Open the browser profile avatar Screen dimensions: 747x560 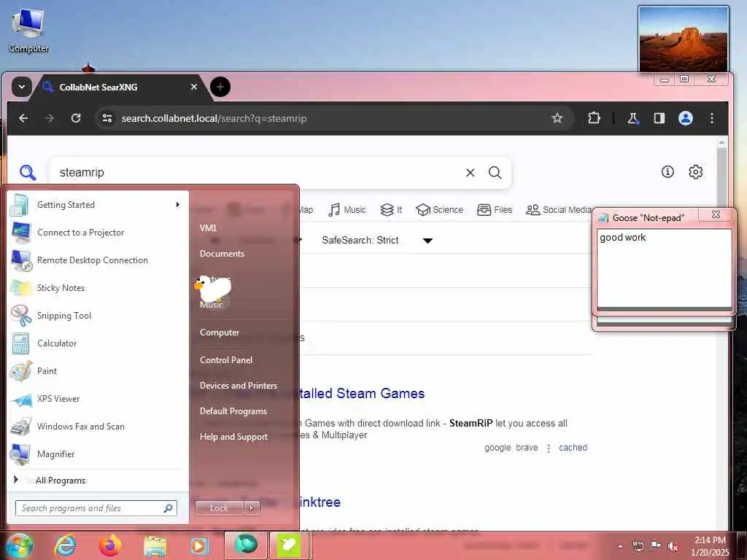[686, 118]
